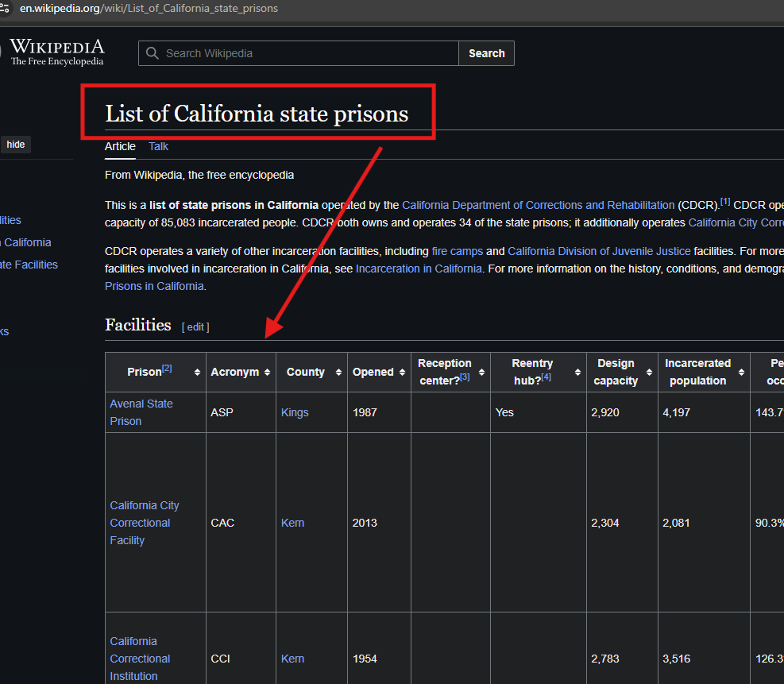Open the Avenal State Prison link
This screenshot has width=784, height=684.
pyautogui.click(x=141, y=412)
